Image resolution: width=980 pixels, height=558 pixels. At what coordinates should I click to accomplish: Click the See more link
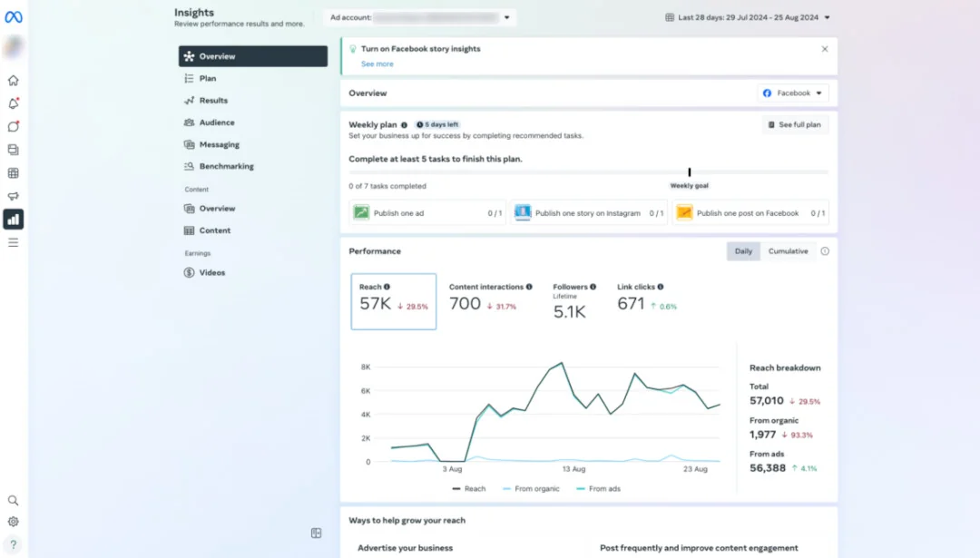tap(377, 64)
